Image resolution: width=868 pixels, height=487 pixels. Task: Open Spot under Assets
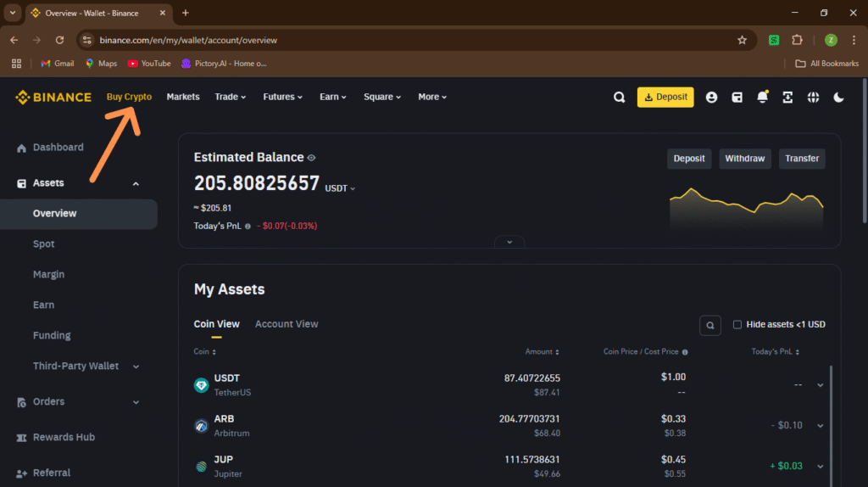44,243
